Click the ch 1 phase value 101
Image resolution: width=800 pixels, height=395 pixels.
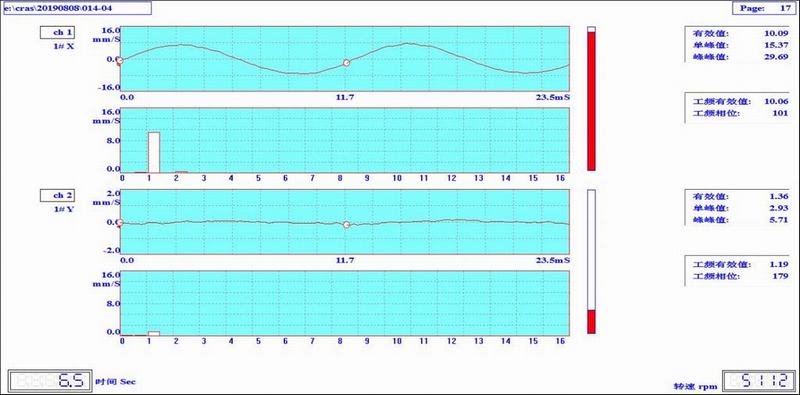(x=780, y=113)
